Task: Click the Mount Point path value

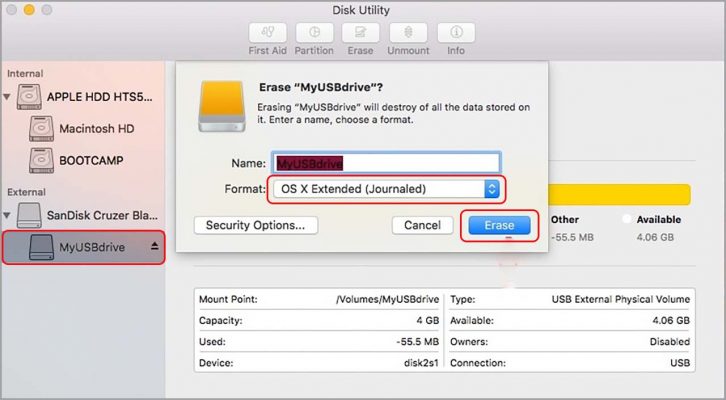Action: click(387, 300)
